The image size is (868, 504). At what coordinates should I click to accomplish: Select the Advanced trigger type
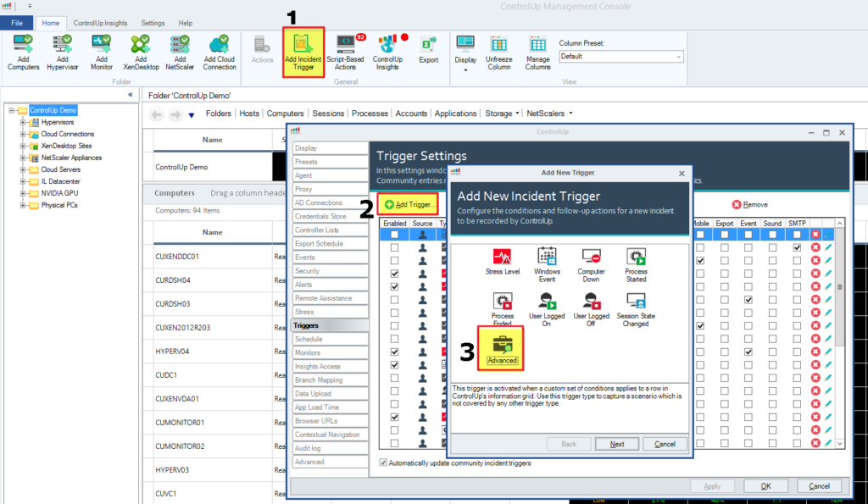tap(501, 347)
